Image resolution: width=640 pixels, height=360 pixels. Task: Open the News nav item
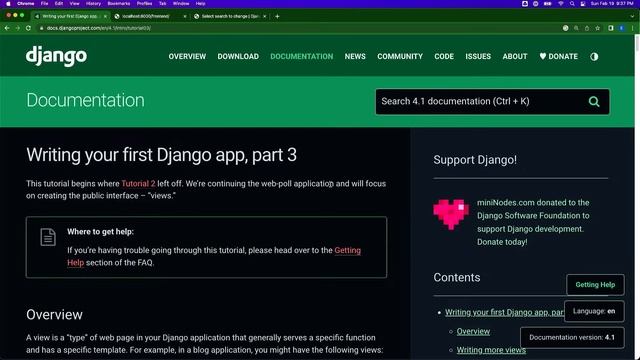point(355,57)
